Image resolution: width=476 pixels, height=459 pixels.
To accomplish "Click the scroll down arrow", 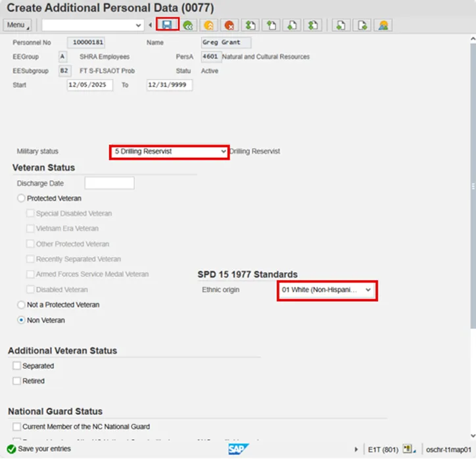I will (x=473, y=436).
